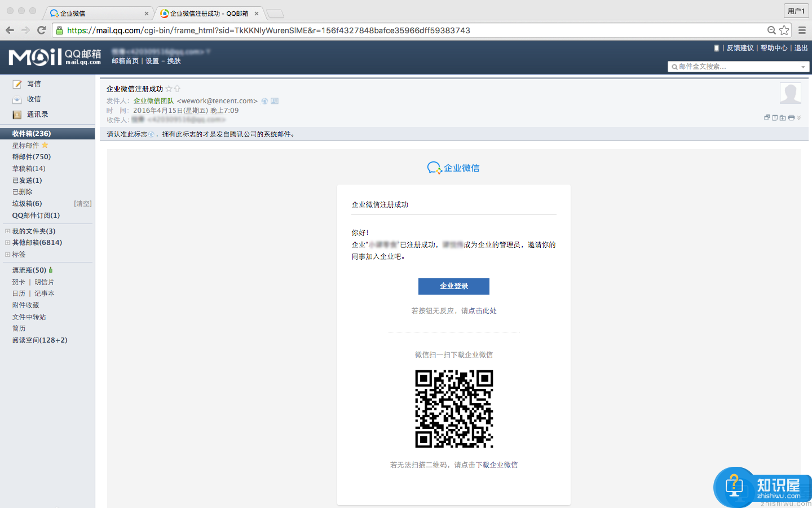
Task: Click the compose (写信) pencil icon
Action: 17,84
